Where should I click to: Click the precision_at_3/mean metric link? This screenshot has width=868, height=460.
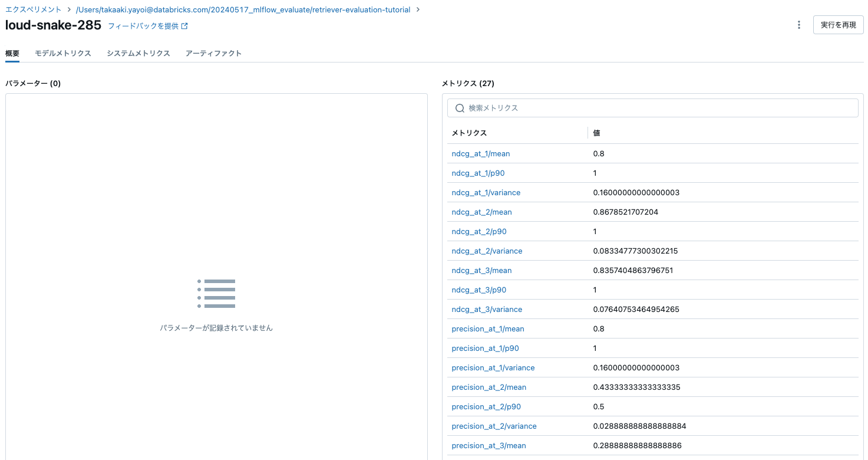(x=488, y=445)
